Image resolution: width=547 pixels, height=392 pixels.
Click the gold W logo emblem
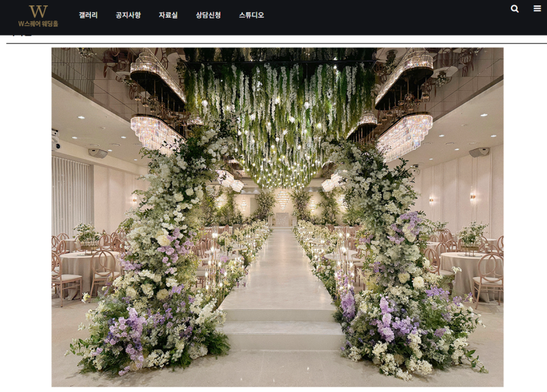[38, 12]
